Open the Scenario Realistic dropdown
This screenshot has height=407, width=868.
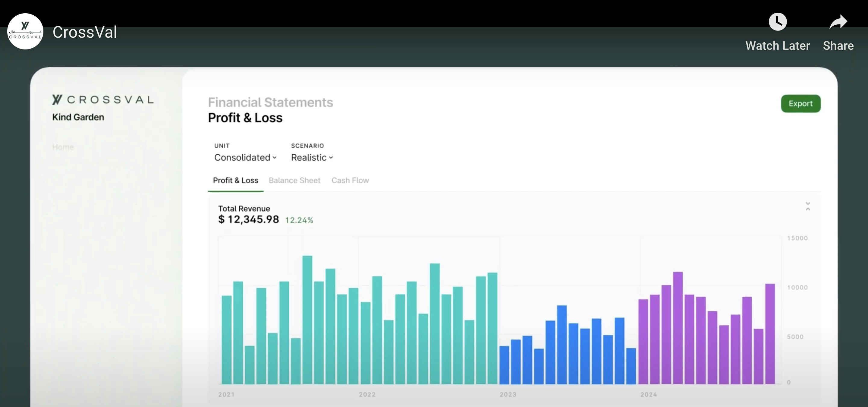312,157
